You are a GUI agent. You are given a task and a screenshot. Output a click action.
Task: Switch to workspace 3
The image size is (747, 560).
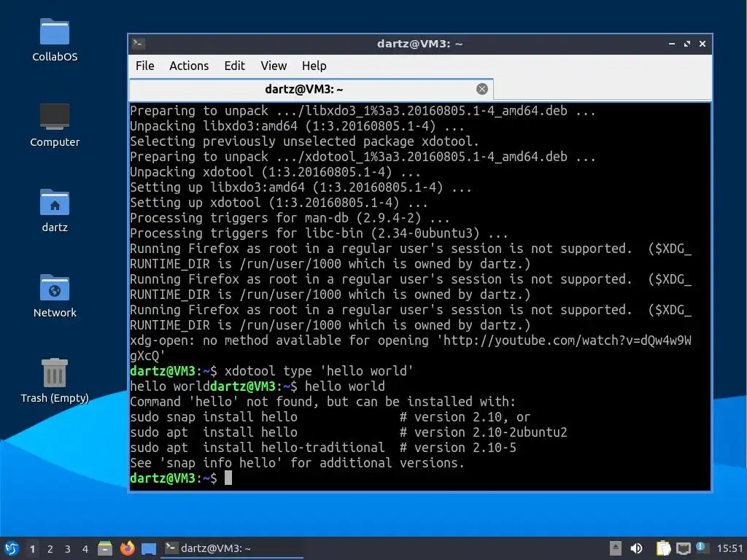click(68, 549)
